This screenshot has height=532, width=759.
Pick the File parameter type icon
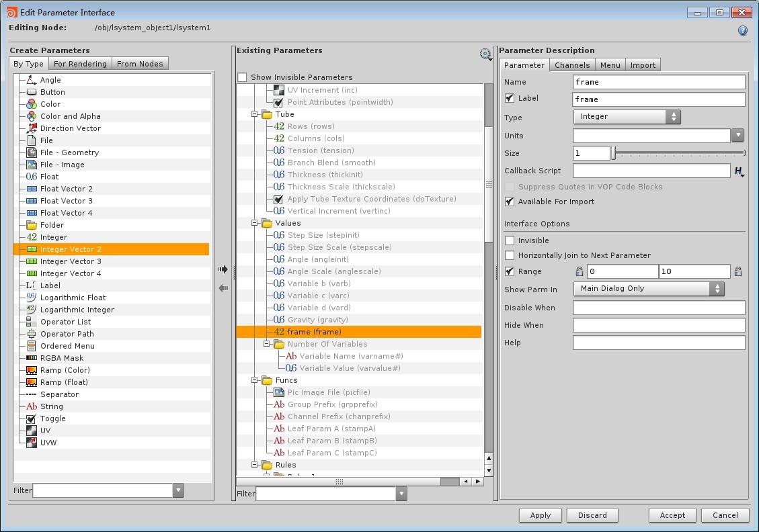(x=32, y=140)
